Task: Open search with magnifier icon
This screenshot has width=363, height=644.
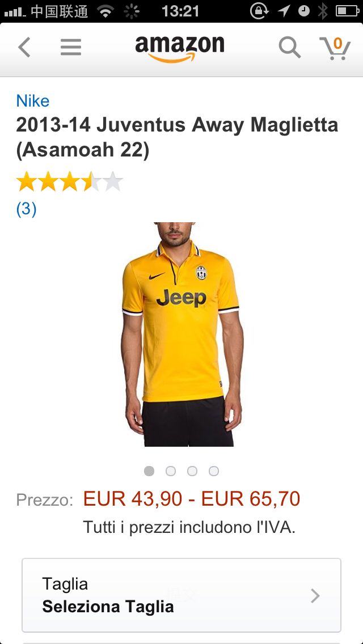Action: tap(289, 47)
